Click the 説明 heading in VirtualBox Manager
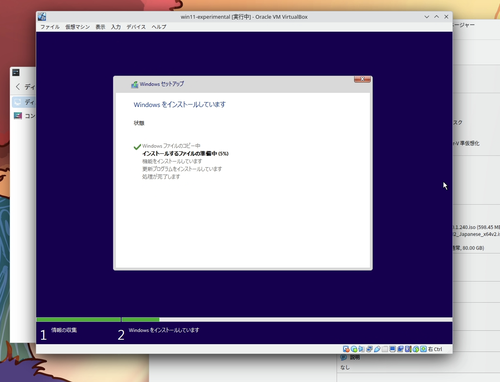Viewport: 500px width, 382px height. [355, 357]
